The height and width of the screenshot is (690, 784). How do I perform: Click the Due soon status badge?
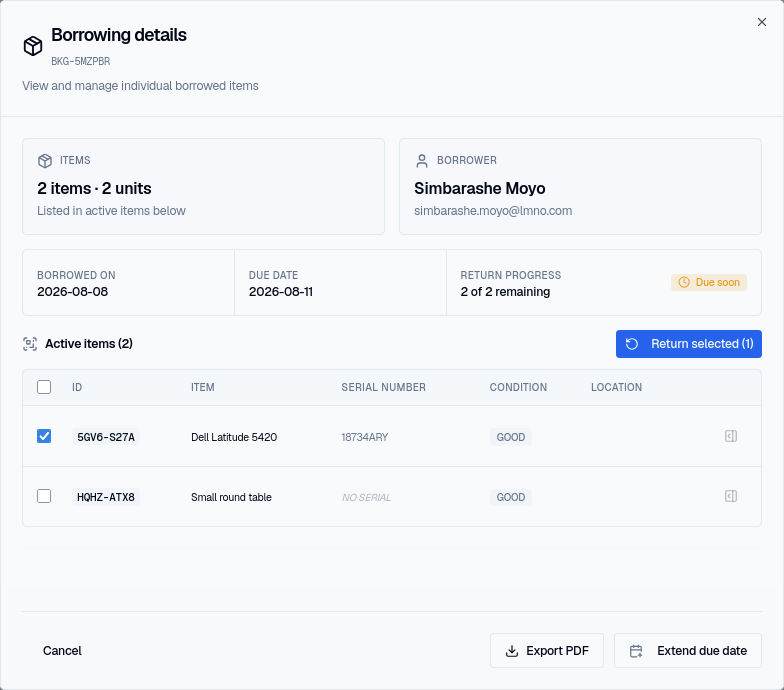(x=708, y=282)
